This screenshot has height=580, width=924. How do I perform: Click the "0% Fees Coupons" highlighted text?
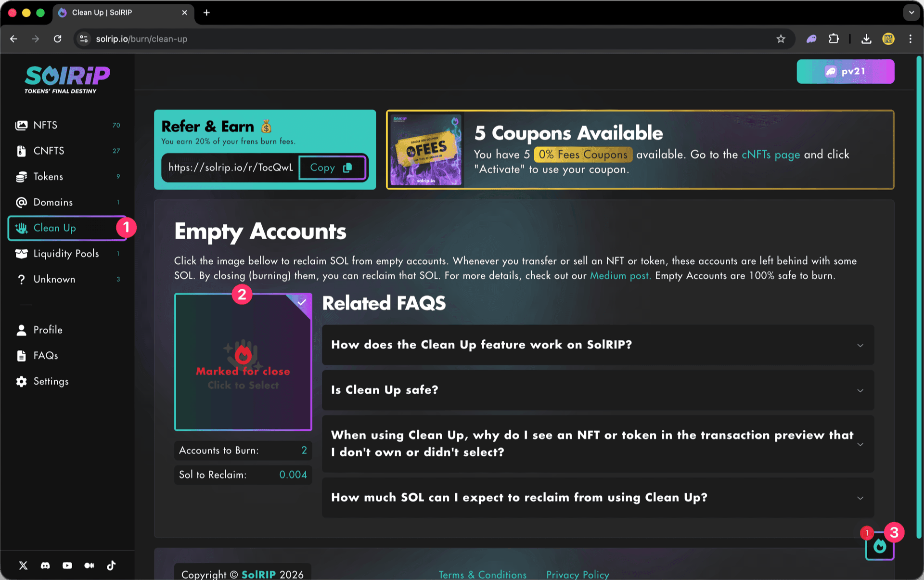coord(583,155)
